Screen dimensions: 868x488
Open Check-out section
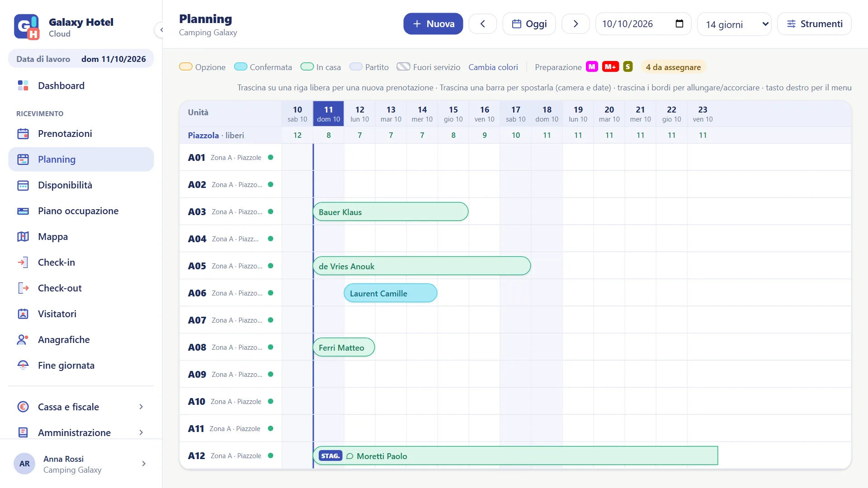[81, 288]
